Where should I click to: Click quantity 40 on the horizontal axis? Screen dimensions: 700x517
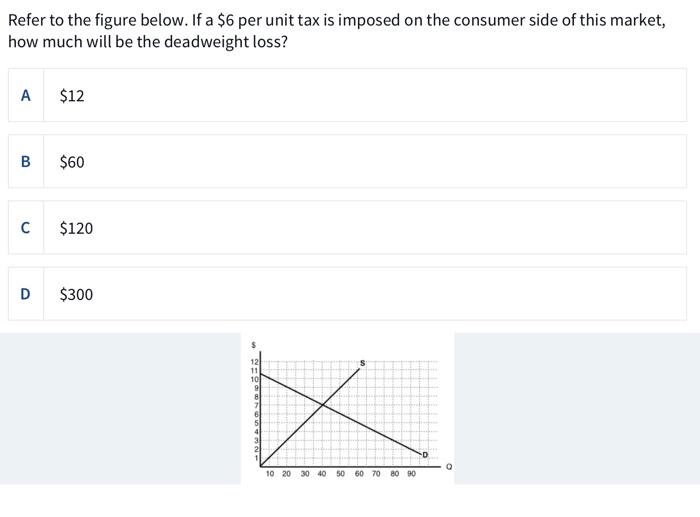pyautogui.click(x=322, y=474)
